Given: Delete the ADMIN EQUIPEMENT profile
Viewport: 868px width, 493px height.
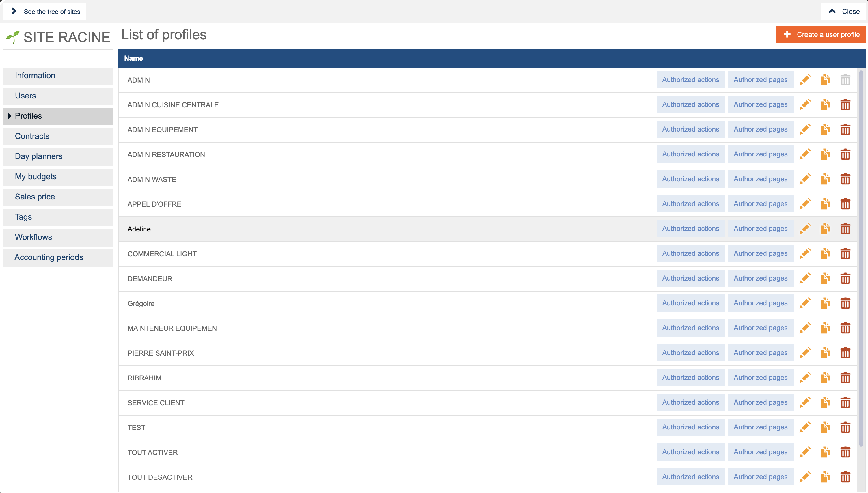Looking at the screenshot, I should 845,129.
